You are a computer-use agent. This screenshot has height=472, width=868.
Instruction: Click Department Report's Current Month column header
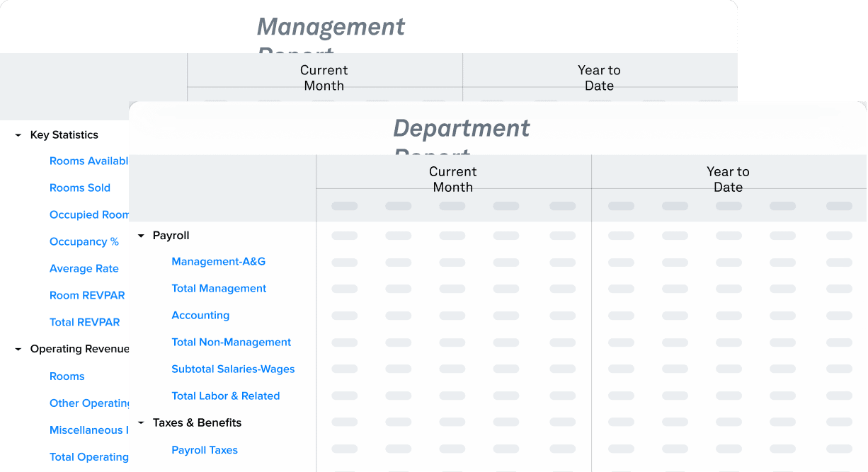pyautogui.click(x=453, y=179)
